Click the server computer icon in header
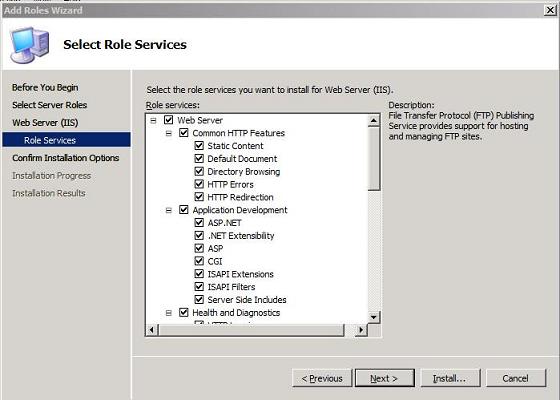Screen dimensions: 560x400 [29, 45]
